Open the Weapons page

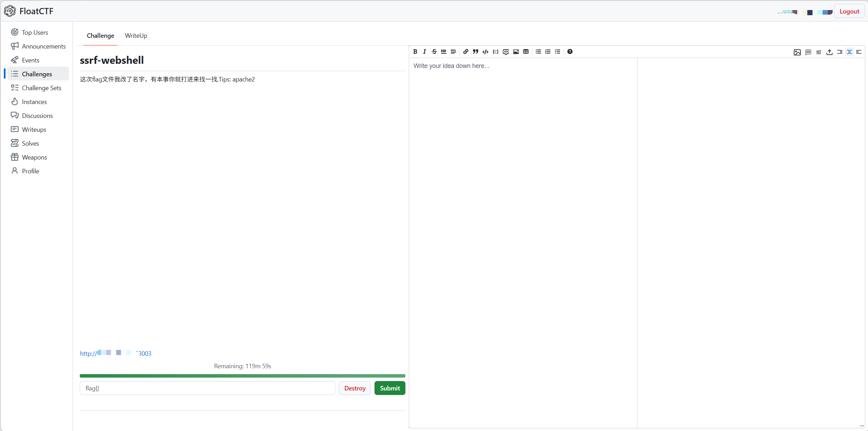click(38, 157)
